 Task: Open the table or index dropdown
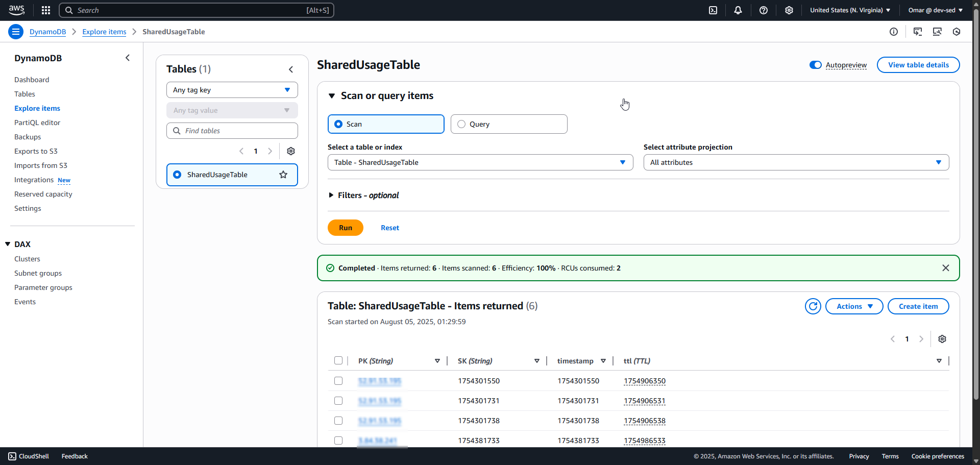tap(480, 162)
